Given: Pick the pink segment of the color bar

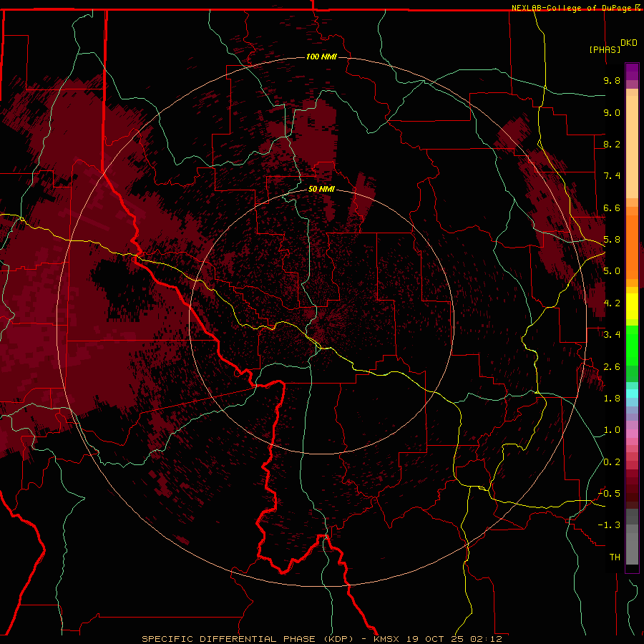Looking at the screenshot, I should (632, 434).
